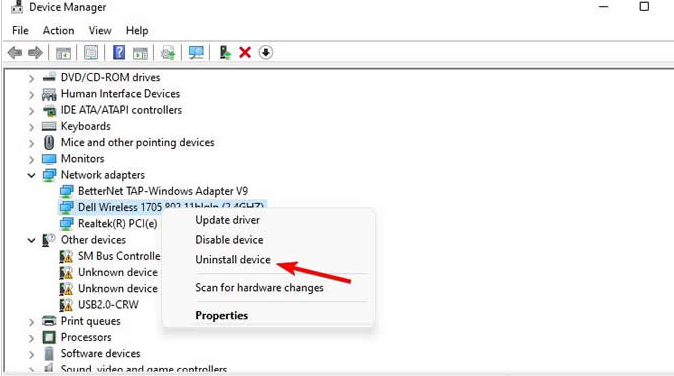Click the Update driver printer-like toolbar icon
Viewport: 674px width, 376px height.
click(x=168, y=53)
